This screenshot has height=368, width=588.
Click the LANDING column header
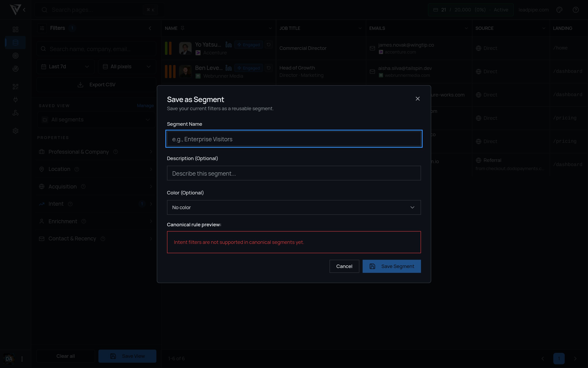(562, 28)
